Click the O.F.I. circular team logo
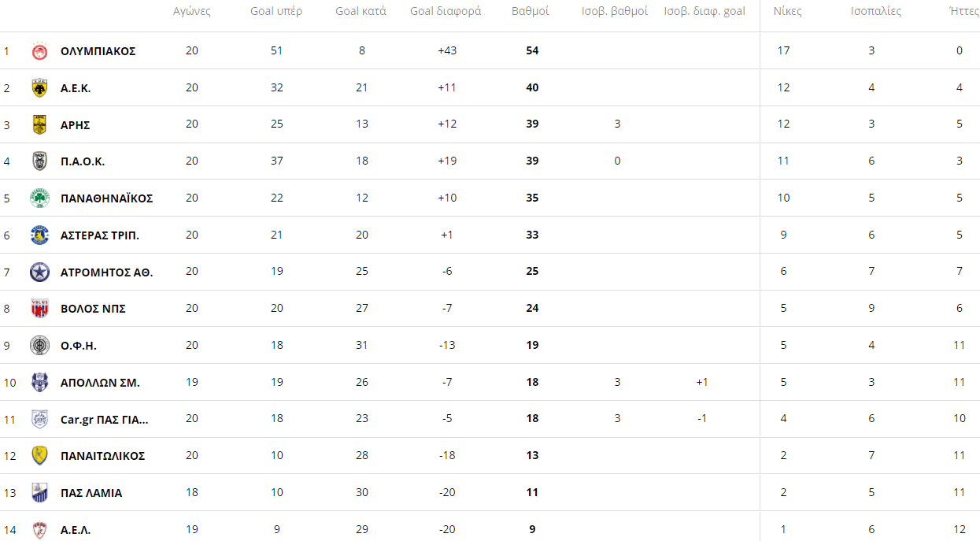 39,346
